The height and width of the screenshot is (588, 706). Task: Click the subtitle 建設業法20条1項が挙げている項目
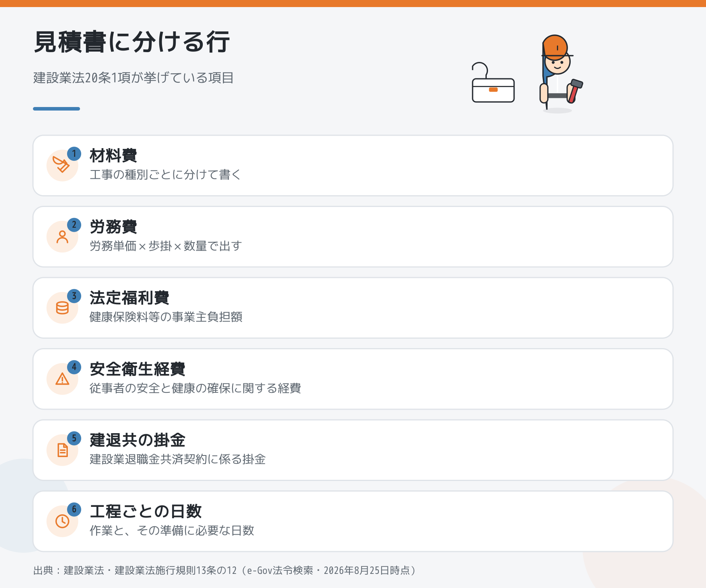[133, 78]
